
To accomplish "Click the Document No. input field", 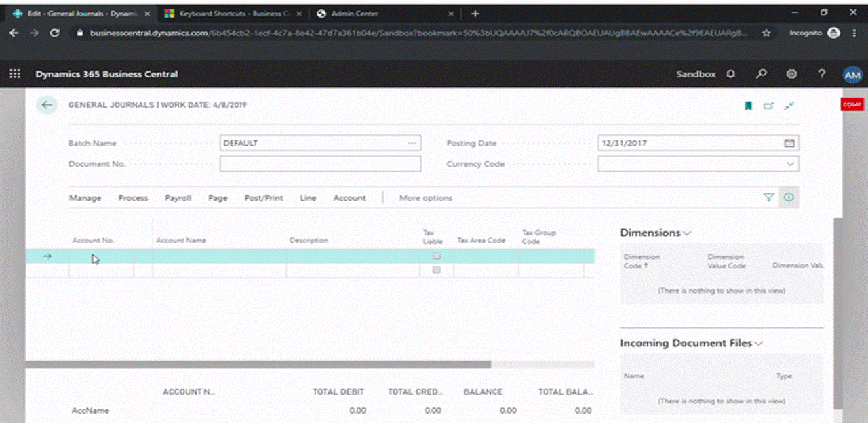I will click(320, 164).
